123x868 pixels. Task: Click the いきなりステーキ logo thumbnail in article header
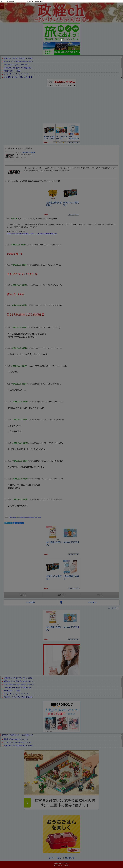9,156
